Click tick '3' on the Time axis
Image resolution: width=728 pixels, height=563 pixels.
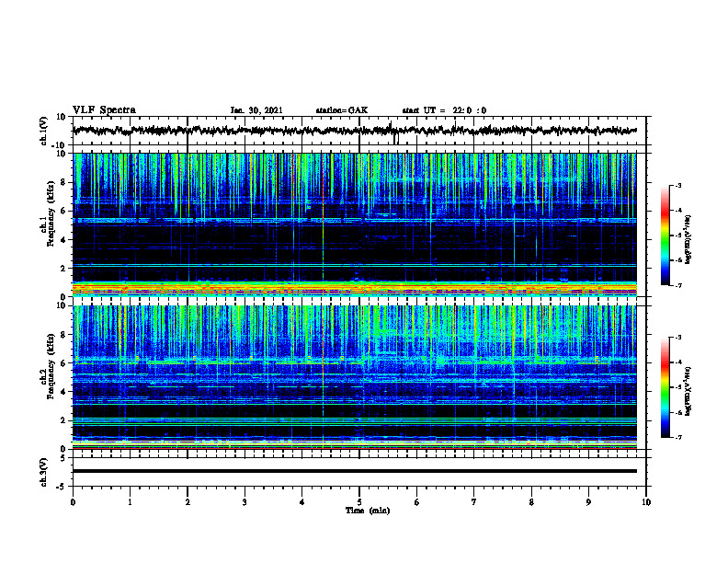pos(245,502)
